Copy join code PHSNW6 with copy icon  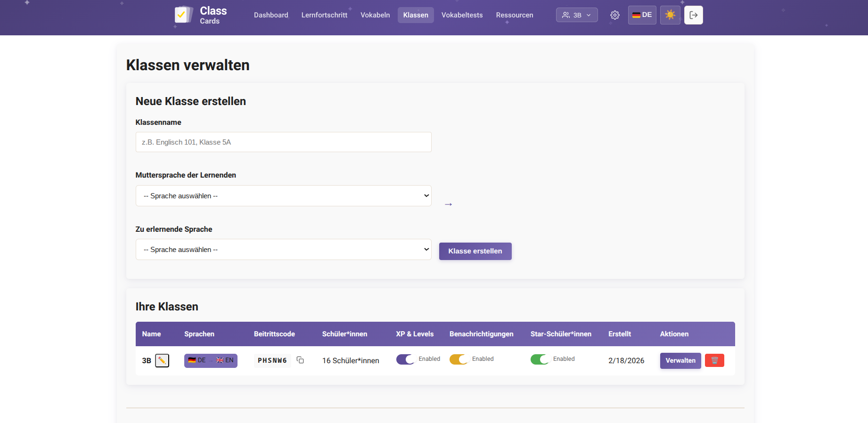pos(300,360)
